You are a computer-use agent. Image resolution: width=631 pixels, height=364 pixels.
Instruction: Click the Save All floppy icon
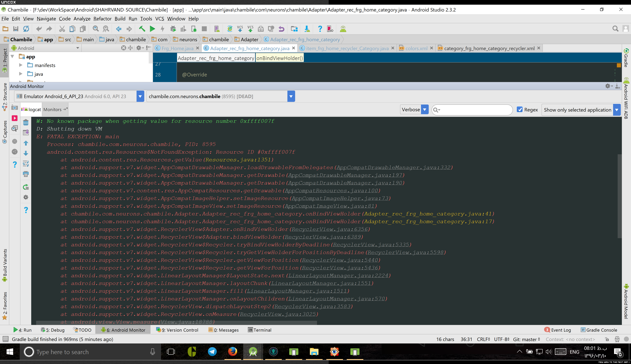[x=15, y=29]
